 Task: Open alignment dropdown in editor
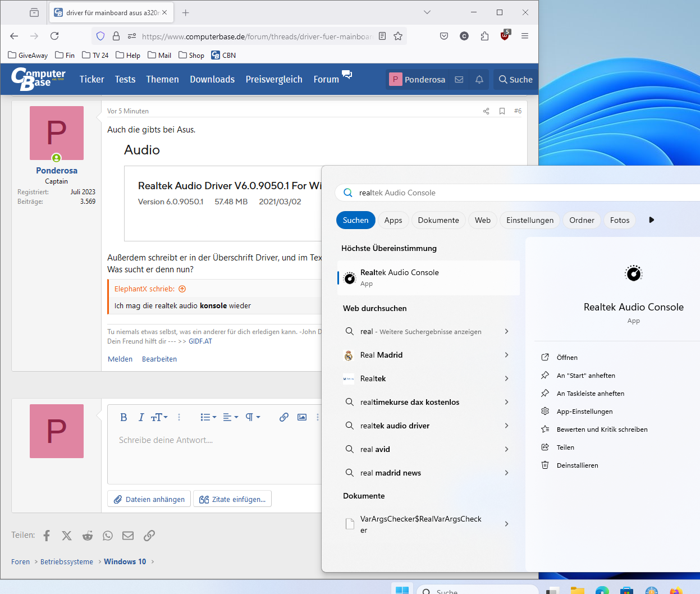point(231,417)
